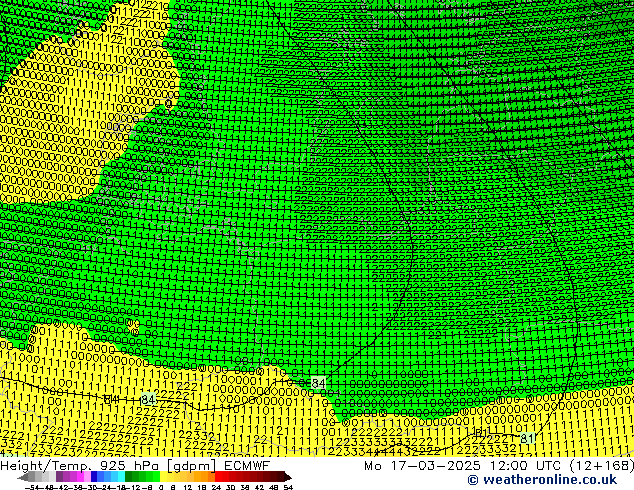634x490 pixels.
Task: Click the '12:00 UTC' time text
Action: pyautogui.click(x=525, y=465)
